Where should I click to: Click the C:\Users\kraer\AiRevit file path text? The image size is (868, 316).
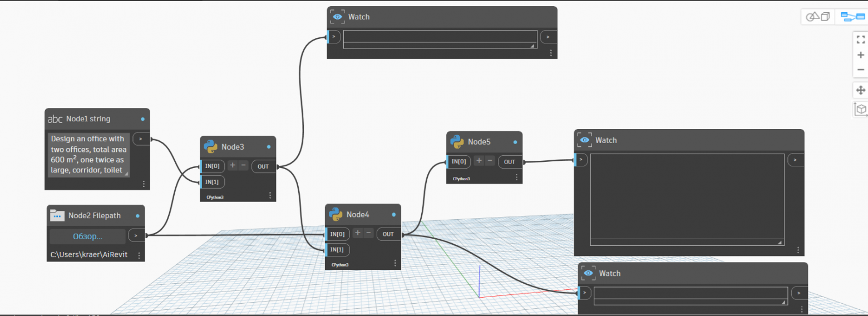(89, 254)
